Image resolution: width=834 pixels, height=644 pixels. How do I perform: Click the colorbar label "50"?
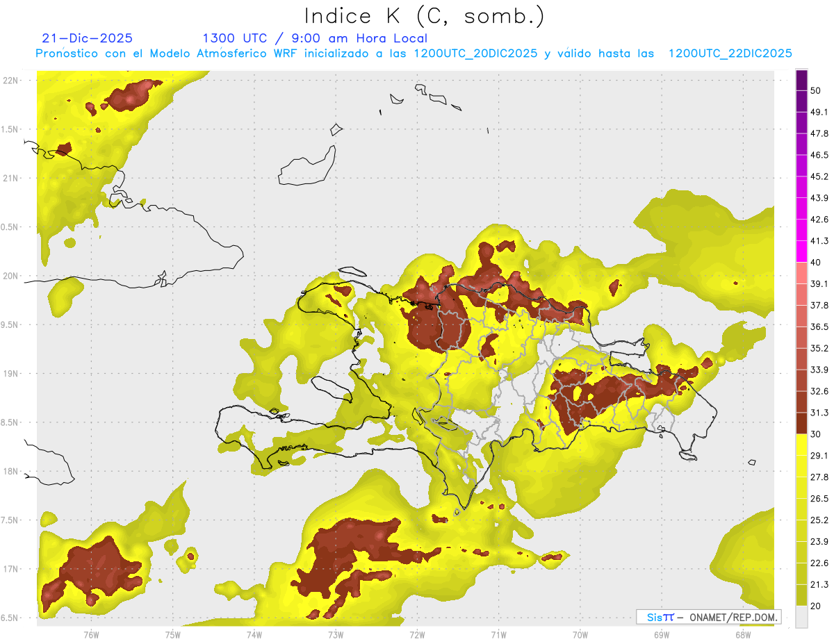pyautogui.click(x=815, y=90)
